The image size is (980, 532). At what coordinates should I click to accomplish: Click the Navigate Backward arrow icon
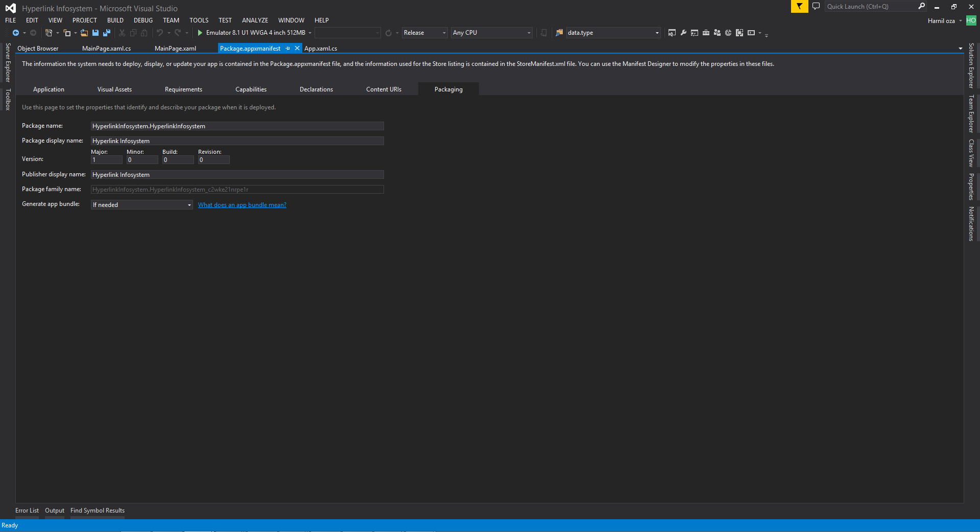click(x=16, y=33)
